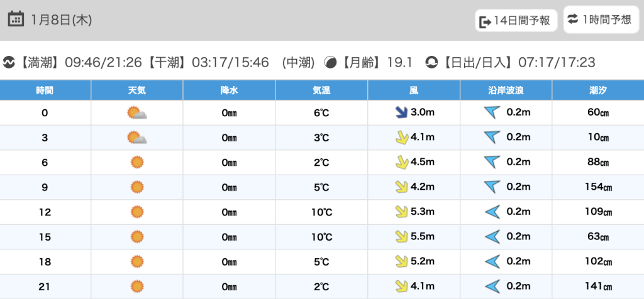Click the partly cloudy icon at hour 3

136,138
